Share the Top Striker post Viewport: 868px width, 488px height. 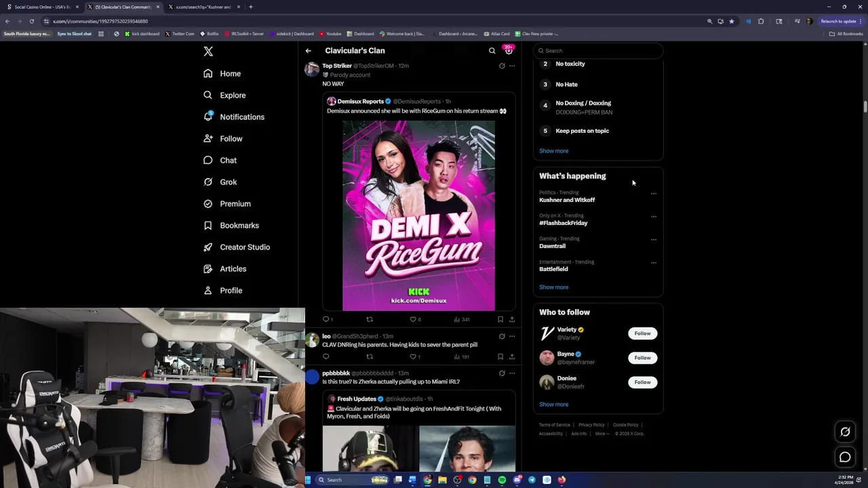pyautogui.click(x=512, y=319)
